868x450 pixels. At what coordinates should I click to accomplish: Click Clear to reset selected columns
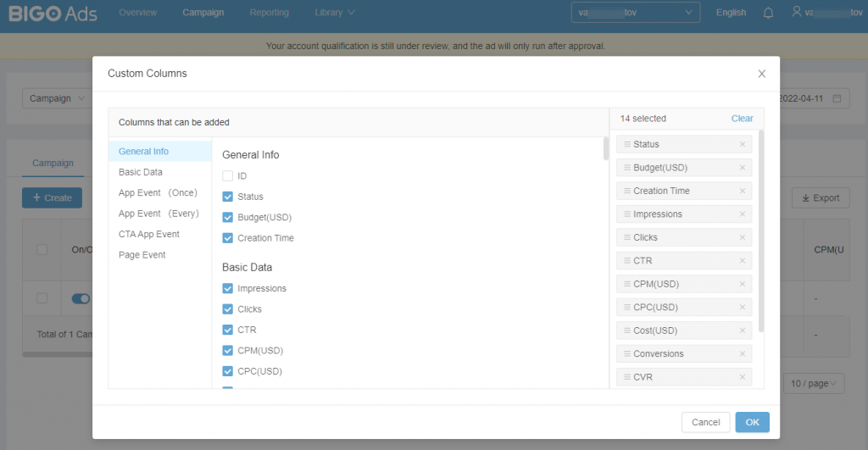(742, 119)
